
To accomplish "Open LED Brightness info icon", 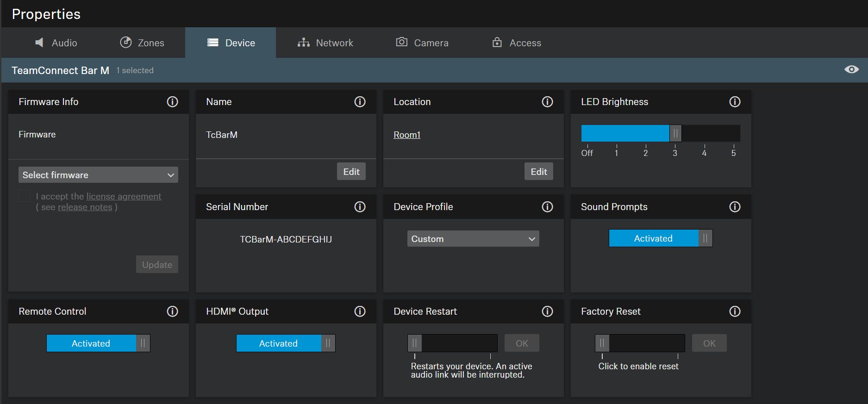I will (735, 102).
